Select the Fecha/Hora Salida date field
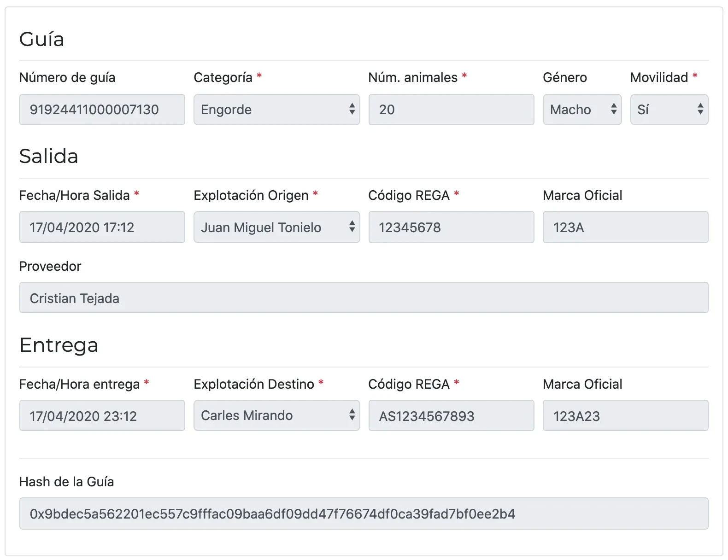The height and width of the screenshot is (560, 728). pos(102,227)
